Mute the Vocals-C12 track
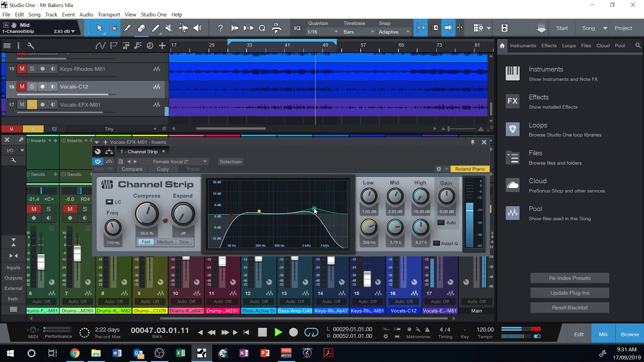 pos(22,86)
